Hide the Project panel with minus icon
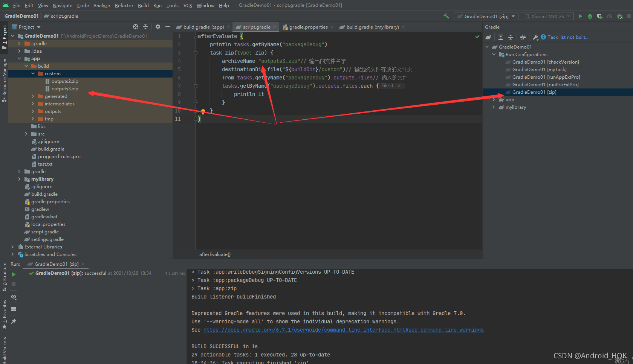The image size is (633, 364). point(167,27)
